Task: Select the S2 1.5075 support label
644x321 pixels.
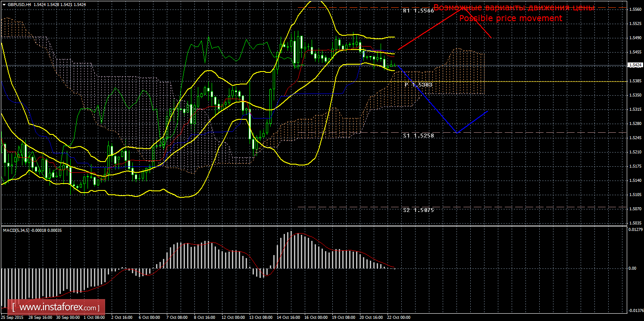Action: pyautogui.click(x=418, y=210)
